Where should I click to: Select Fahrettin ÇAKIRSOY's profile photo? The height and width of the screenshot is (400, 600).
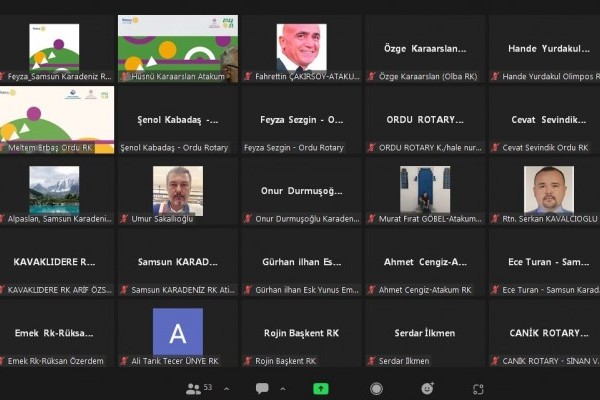tap(302, 48)
